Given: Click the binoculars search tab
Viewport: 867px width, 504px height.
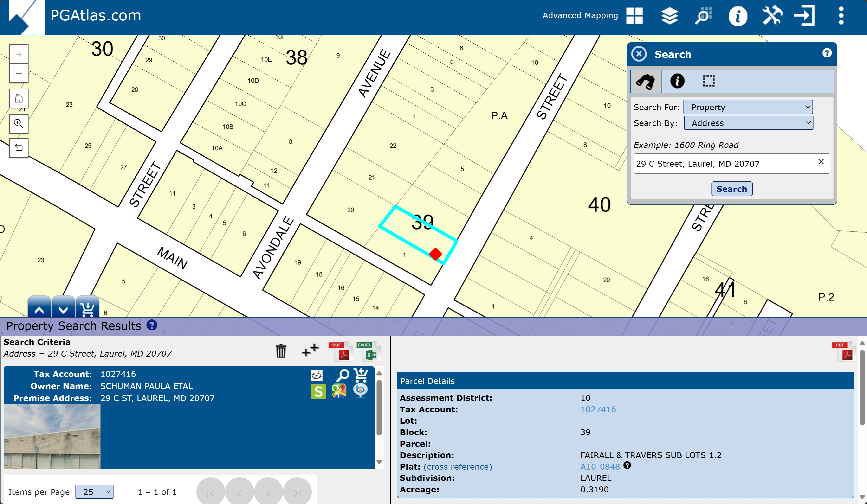Looking at the screenshot, I should point(646,82).
